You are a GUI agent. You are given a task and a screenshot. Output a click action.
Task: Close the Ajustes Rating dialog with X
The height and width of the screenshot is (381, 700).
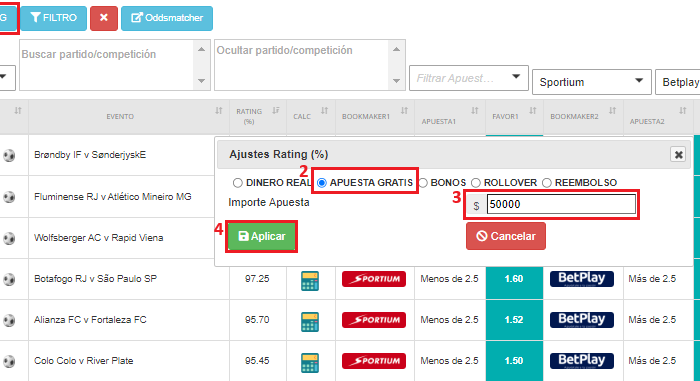tap(678, 155)
